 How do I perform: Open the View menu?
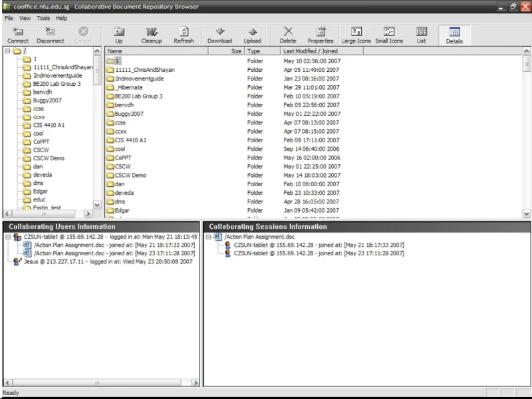25,19
